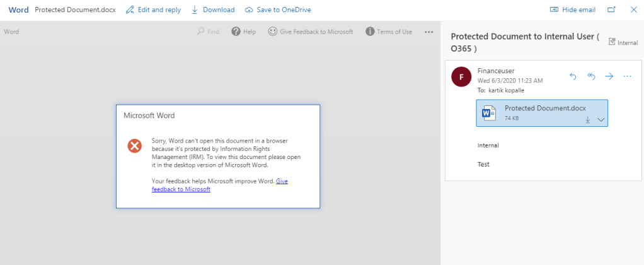
Task: Forward the email message
Action: coord(609,76)
